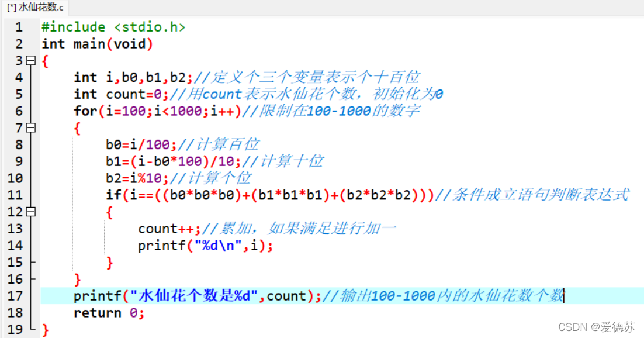Click on 'int i,b0,b1,b2;' declaration
The width and height of the screenshot is (644, 338).
click(133, 77)
